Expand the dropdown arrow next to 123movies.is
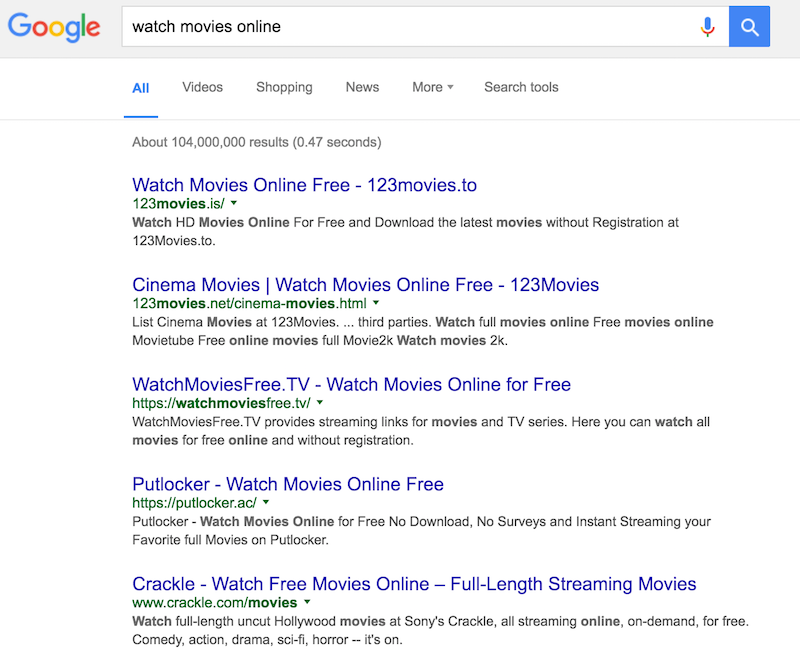The height and width of the screenshot is (666, 800). [233, 203]
